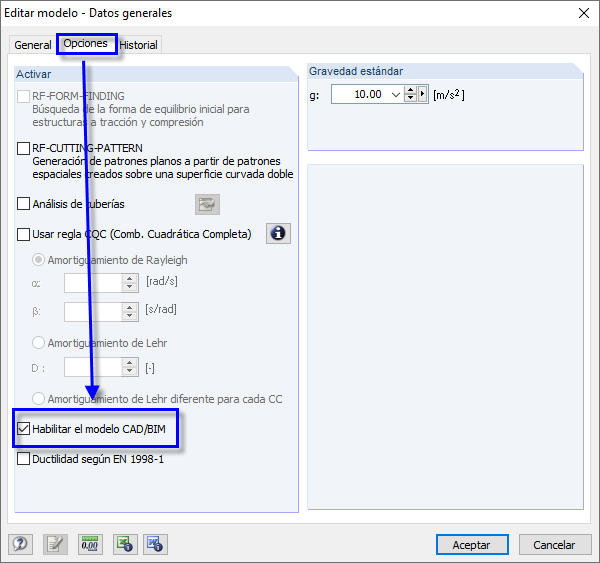Decrease gravity value with down arrow
The height and width of the screenshot is (563, 600).
[x=411, y=98]
